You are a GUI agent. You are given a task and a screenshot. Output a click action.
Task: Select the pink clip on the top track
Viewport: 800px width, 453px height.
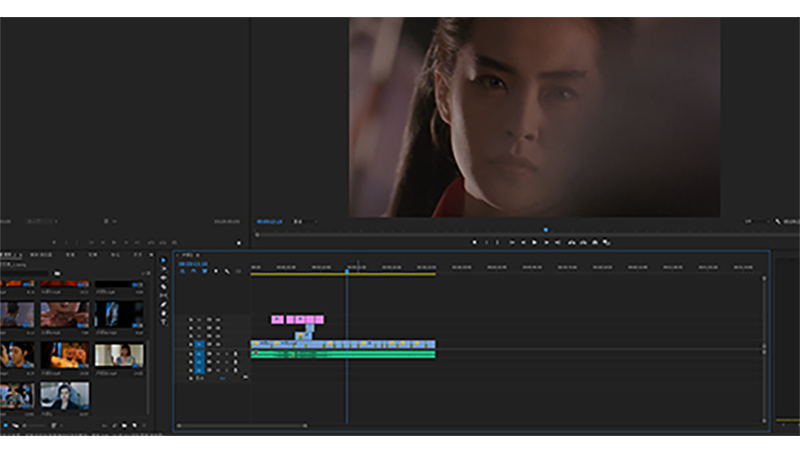[277, 320]
